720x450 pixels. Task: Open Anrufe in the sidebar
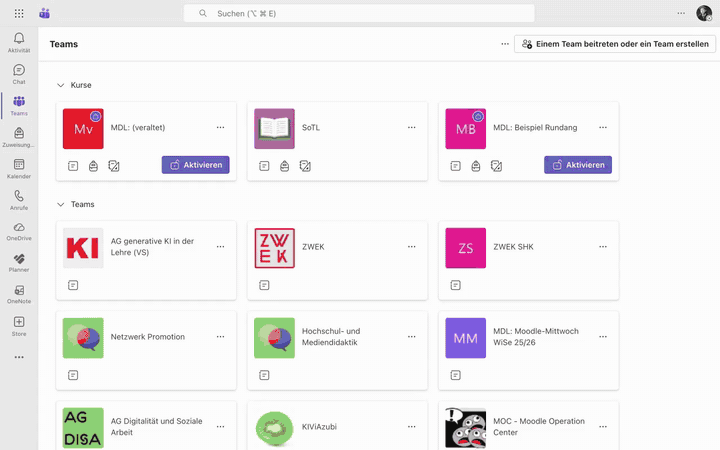click(x=19, y=200)
